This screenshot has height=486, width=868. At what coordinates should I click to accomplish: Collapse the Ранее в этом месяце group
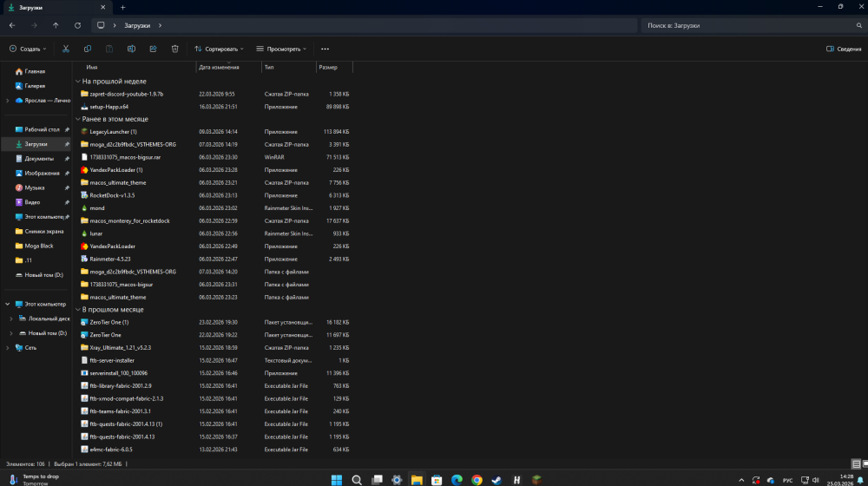pyautogui.click(x=78, y=119)
